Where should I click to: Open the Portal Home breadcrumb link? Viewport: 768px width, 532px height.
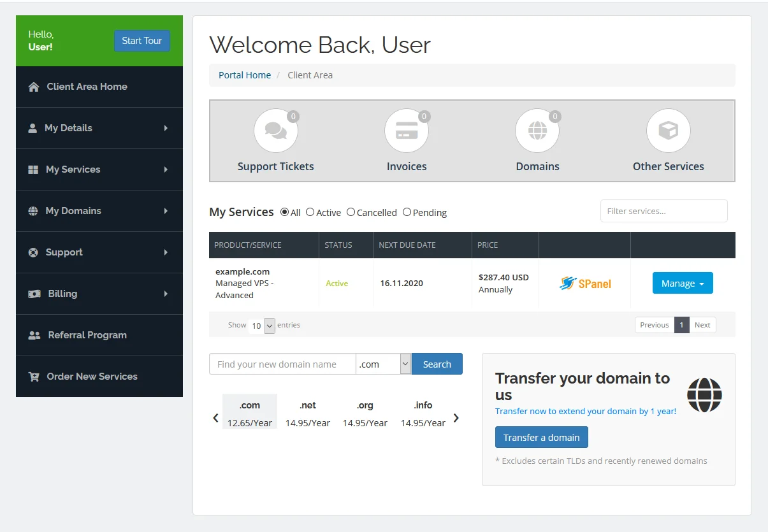coord(245,75)
